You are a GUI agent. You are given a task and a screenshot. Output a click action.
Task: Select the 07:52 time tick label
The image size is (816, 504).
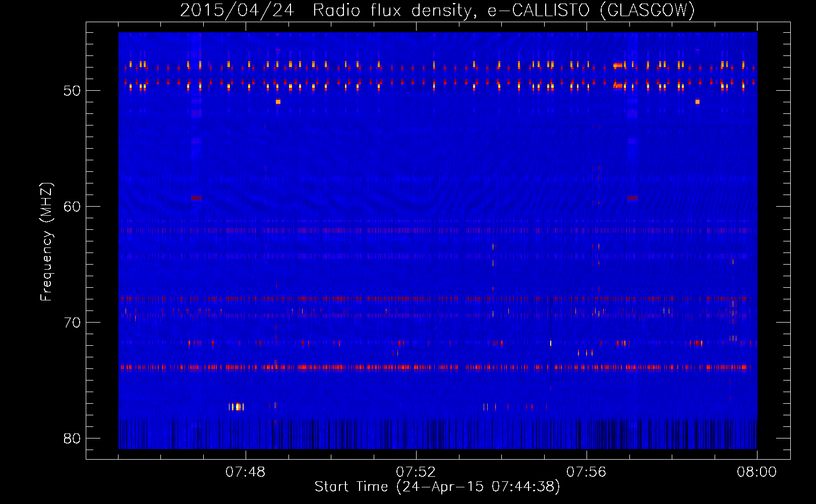pos(416,472)
